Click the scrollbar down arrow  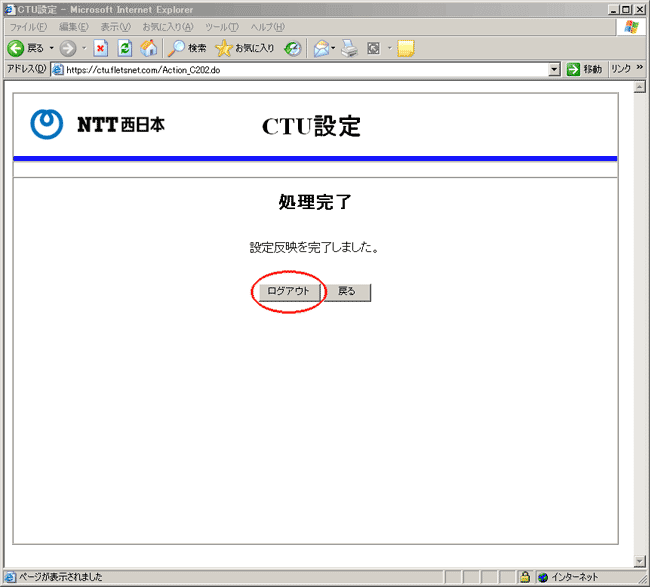pos(640,561)
